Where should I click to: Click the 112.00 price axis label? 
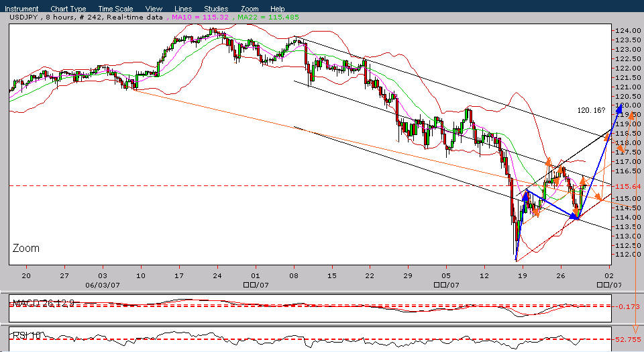tap(628, 255)
